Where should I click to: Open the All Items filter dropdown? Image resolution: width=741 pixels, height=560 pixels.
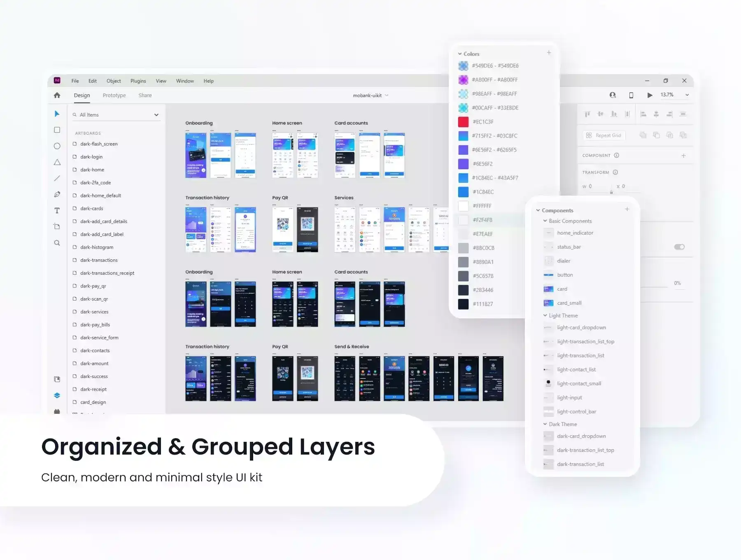pos(156,115)
